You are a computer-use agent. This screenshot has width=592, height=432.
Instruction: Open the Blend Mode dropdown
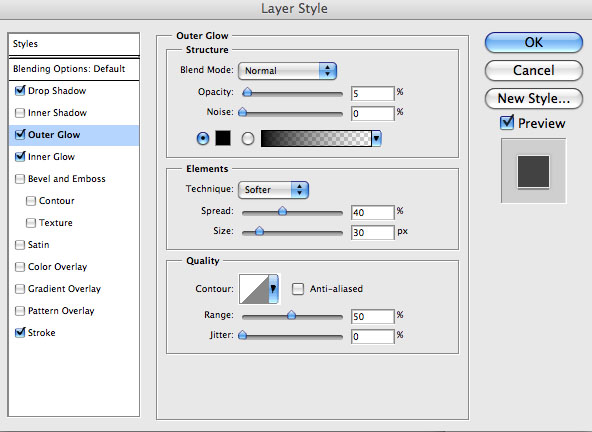(287, 71)
